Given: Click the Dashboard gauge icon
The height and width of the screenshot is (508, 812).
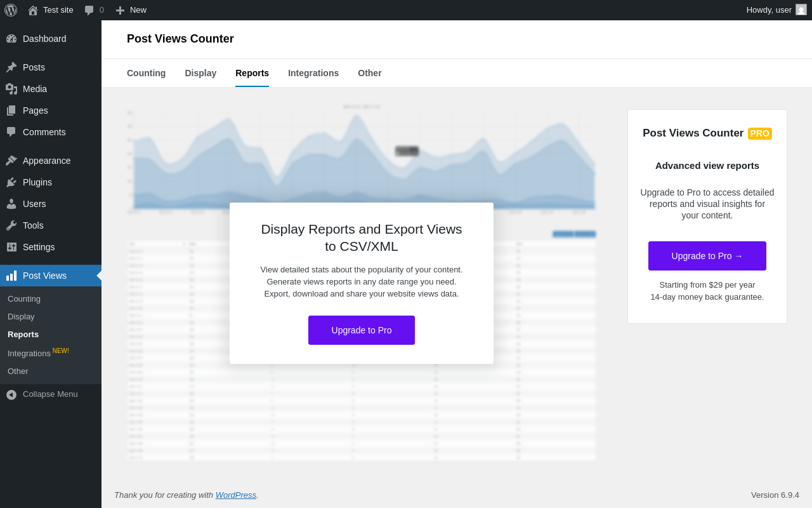Looking at the screenshot, I should [x=11, y=39].
